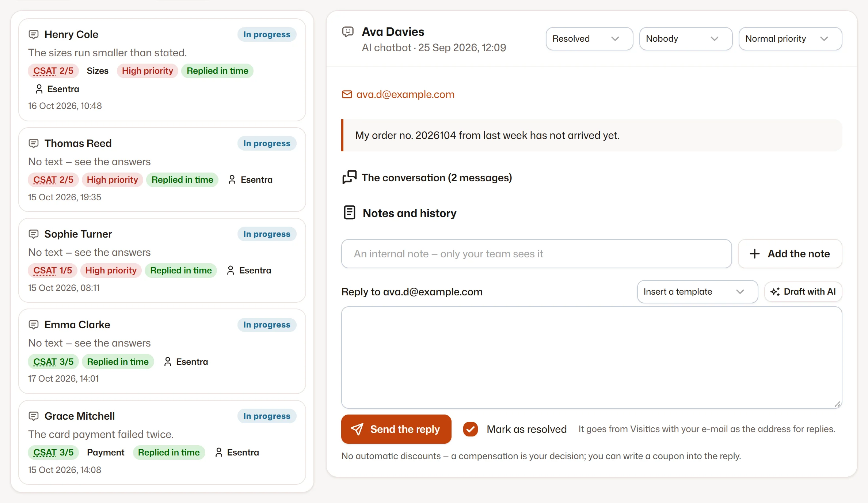Click the Mark as resolved label
Viewport: 868px width, 503px height.
pyautogui.click(x=526, y=429)
